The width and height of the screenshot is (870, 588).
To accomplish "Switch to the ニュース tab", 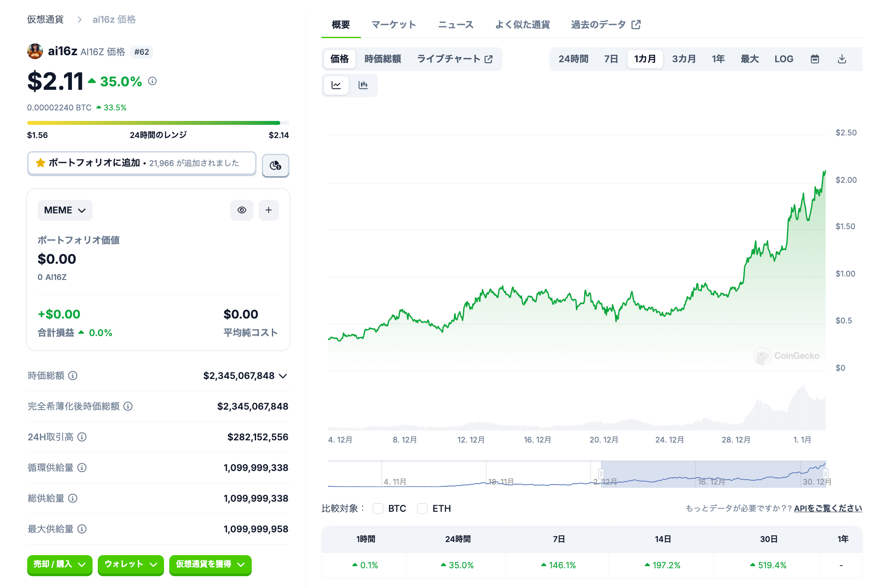I will pyautogui.click(x=456, y=25).
